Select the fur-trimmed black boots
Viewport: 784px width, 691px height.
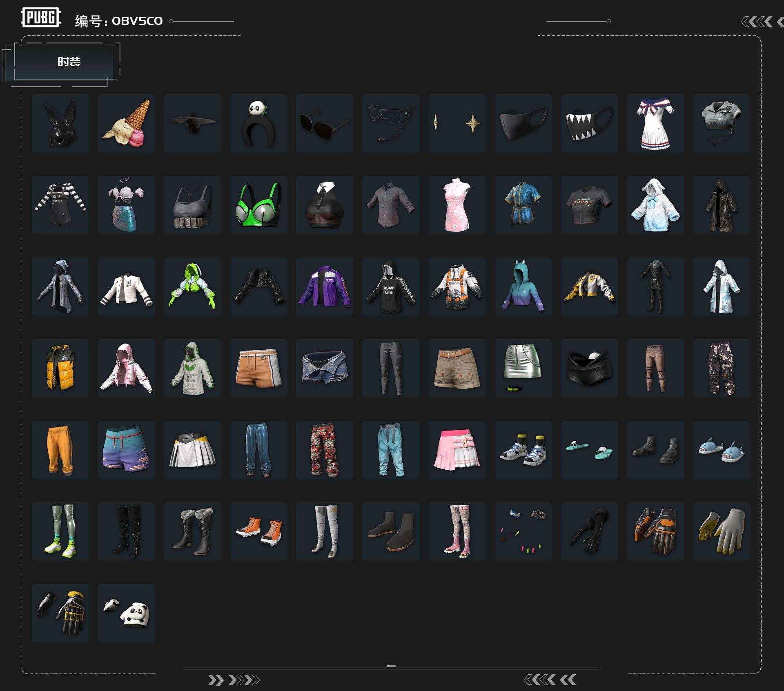pyautogui.click(x=192, y=531)
